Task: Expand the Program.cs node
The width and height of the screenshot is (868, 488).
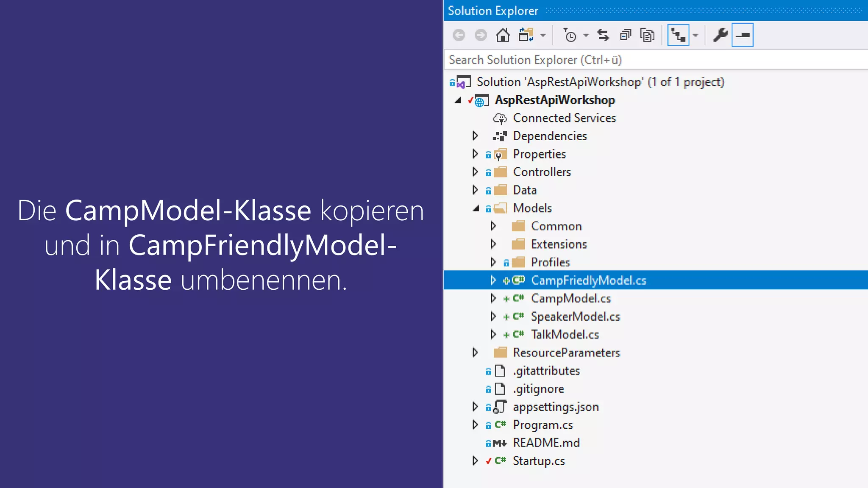Action: (475, 425)
